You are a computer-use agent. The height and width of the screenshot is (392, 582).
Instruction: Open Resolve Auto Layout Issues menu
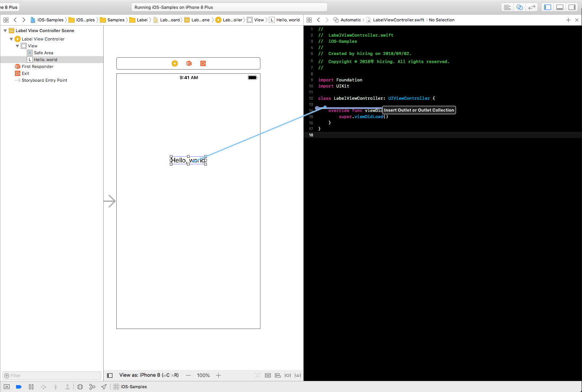pyautogui.click(x=298, y=375)
